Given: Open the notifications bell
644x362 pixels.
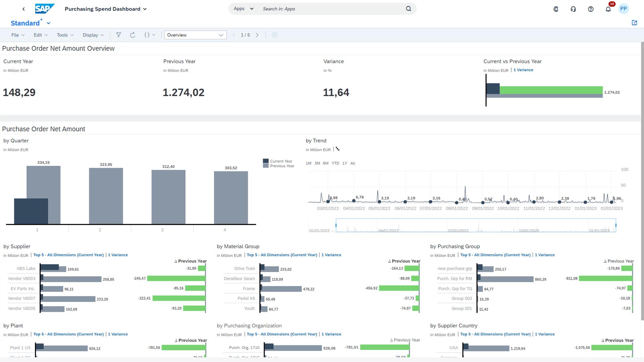Looking at the screenshot, I should pos(608,9).
